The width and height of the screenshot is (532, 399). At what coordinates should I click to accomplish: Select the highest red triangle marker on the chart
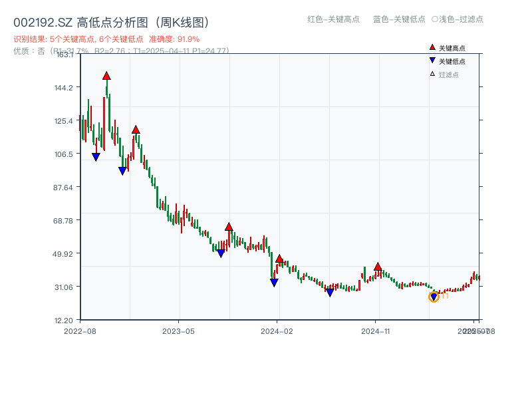point(107,76)
